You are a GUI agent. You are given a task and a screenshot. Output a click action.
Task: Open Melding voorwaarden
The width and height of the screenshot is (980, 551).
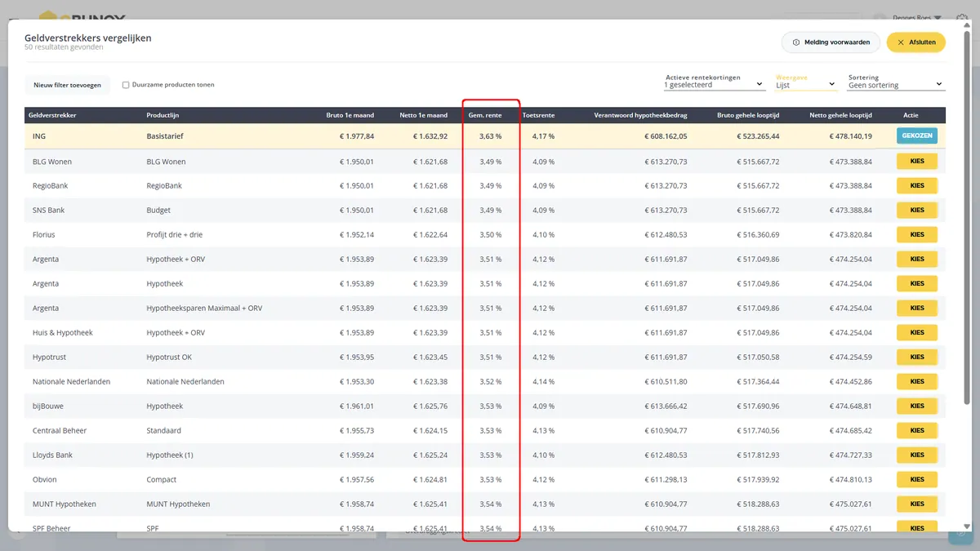(x=831, y=42)
